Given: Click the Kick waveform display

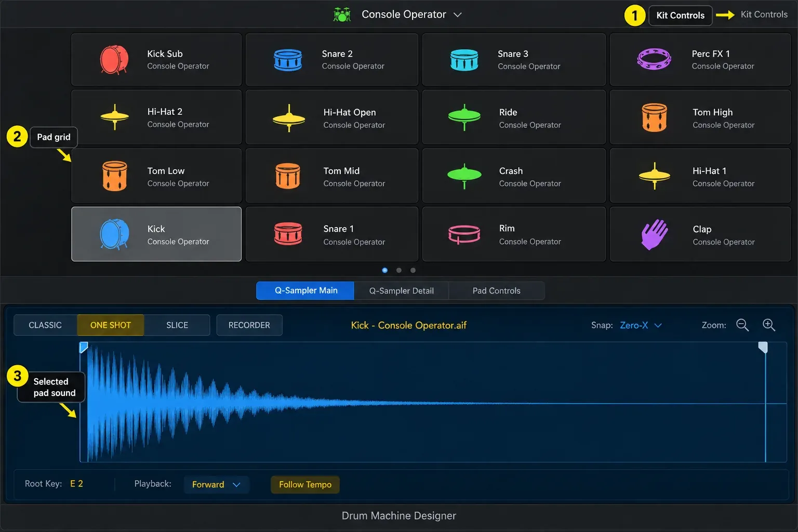Looking at the screenshot, I should [x=433, y=402].
